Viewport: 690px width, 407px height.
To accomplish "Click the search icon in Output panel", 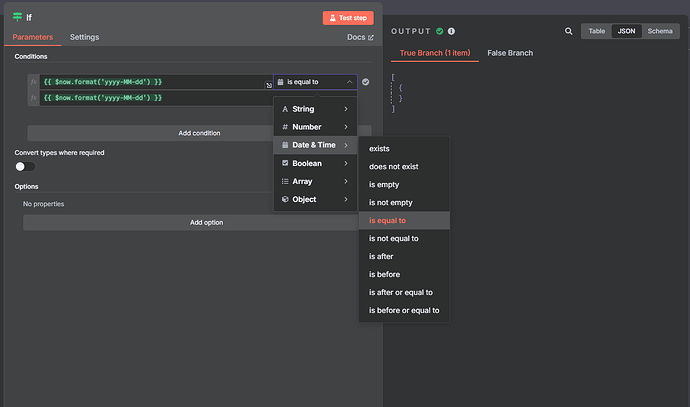I will (569, 31).
